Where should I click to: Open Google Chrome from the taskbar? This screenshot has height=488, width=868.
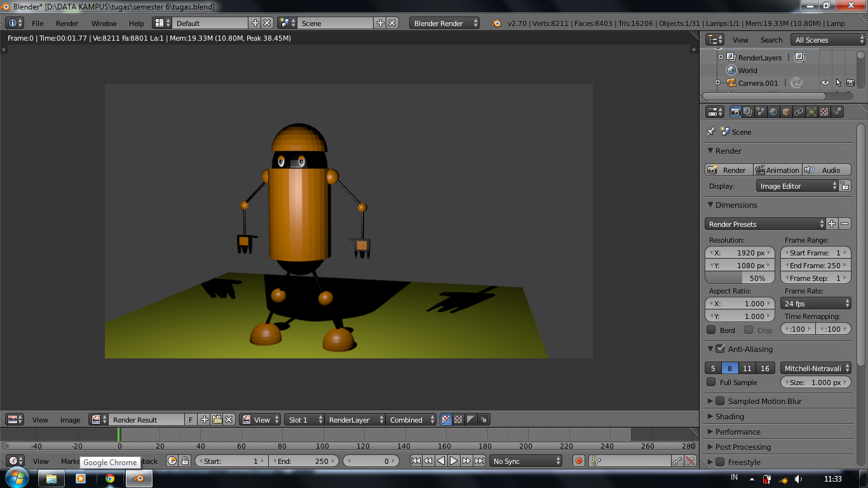tap(110, 480)
